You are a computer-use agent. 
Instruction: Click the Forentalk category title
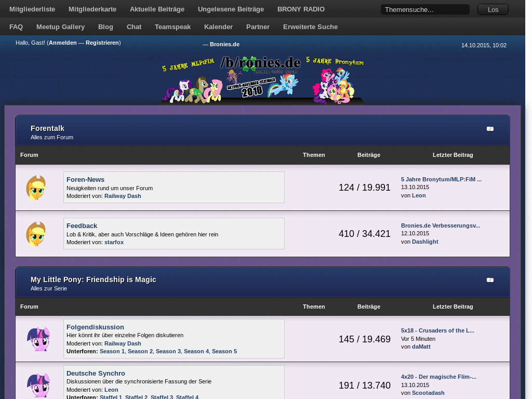coord(47,129)
